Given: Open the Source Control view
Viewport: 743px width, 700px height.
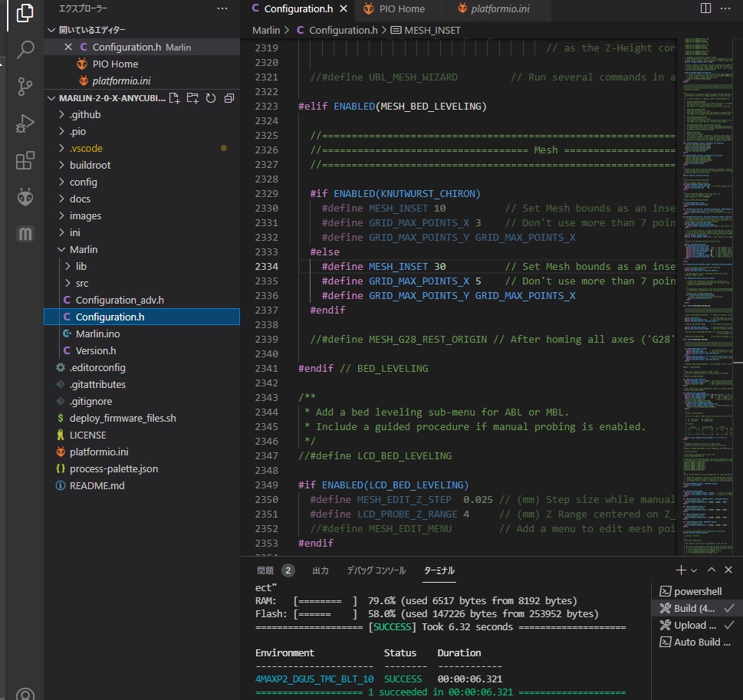Looking at the screenshot, I should click(25, 87).
